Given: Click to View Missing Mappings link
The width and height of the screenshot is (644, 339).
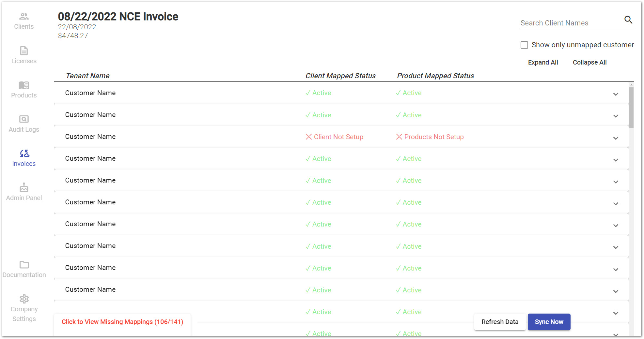Looking at the screenshot, I should [122, 322].
